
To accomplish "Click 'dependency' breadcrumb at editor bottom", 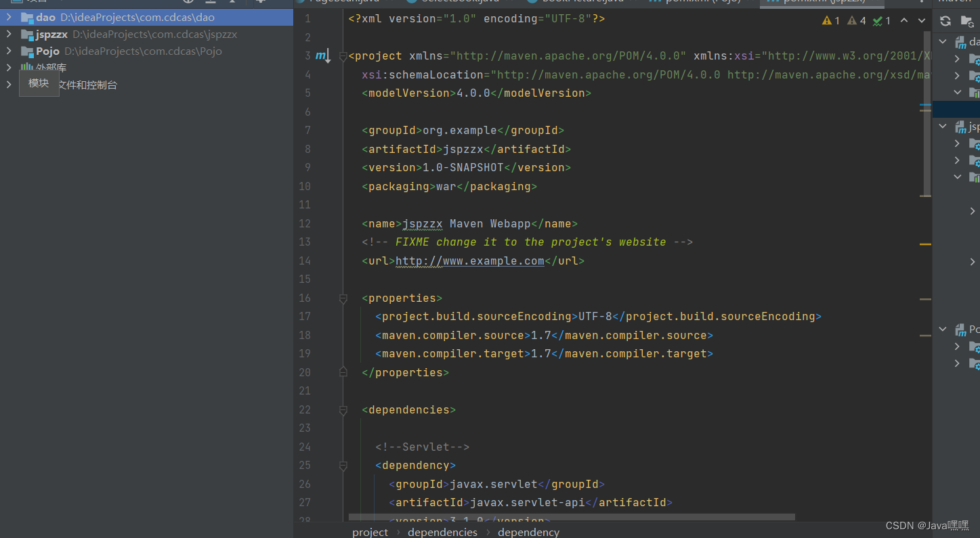I will point(528,532).
